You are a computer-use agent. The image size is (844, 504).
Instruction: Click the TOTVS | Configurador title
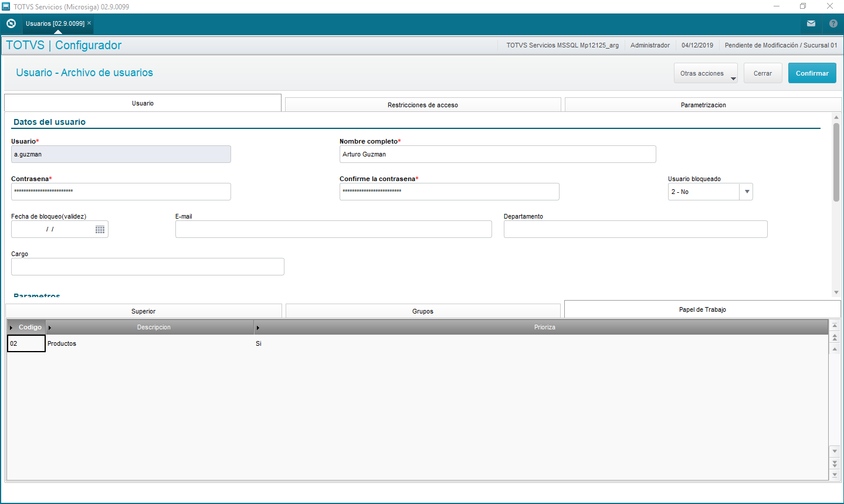coord(64,45)
